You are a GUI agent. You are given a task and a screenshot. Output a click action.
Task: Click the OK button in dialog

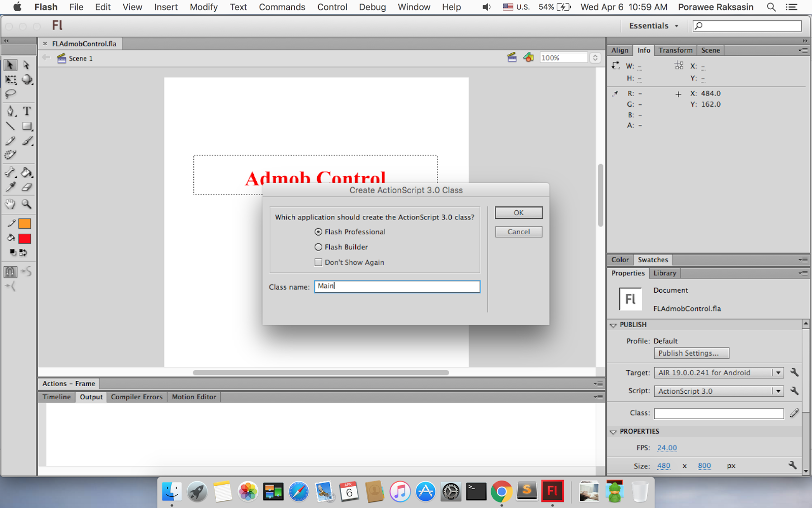[x=519, y=213]
